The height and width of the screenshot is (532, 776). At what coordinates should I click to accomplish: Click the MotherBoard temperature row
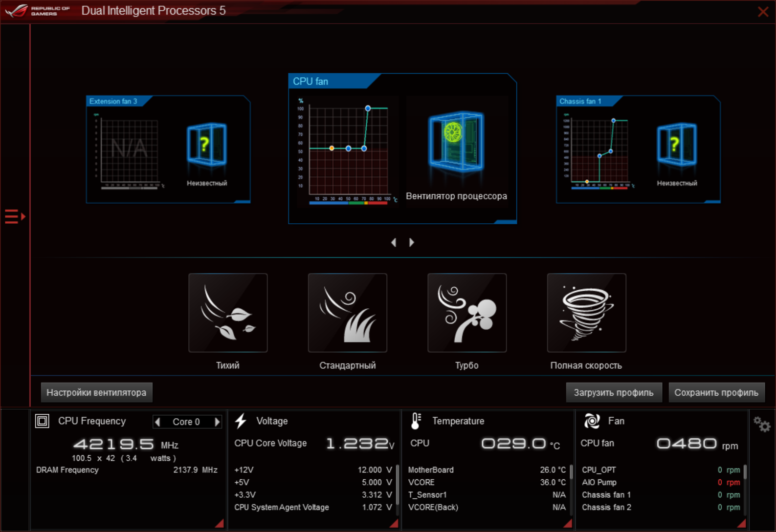[x=487, y=469]
